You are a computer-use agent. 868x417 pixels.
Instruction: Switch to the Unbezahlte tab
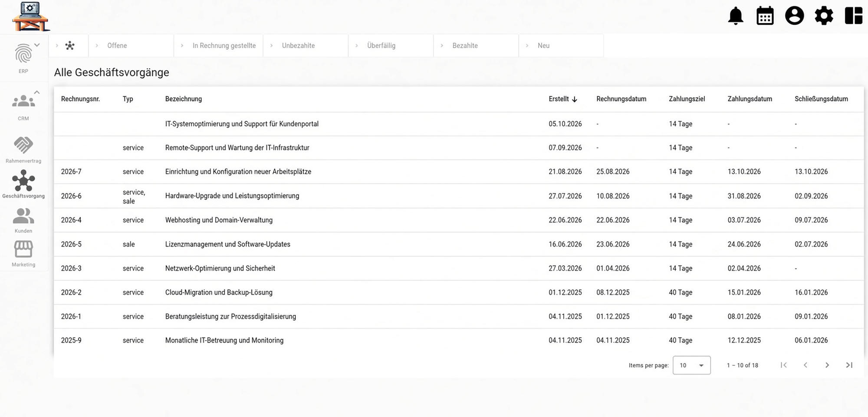point(306,46)
